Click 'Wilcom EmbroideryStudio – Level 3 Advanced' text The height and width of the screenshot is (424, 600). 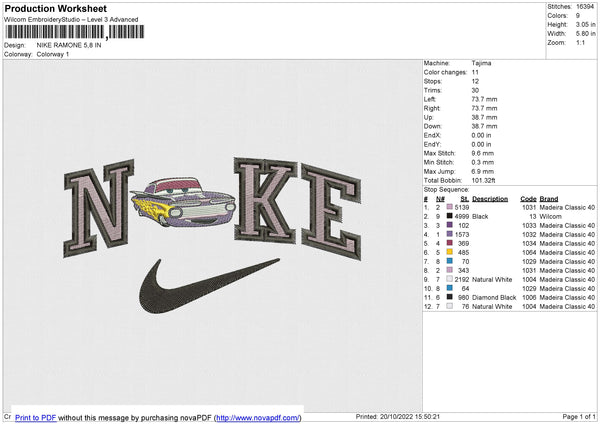(71, 20)
